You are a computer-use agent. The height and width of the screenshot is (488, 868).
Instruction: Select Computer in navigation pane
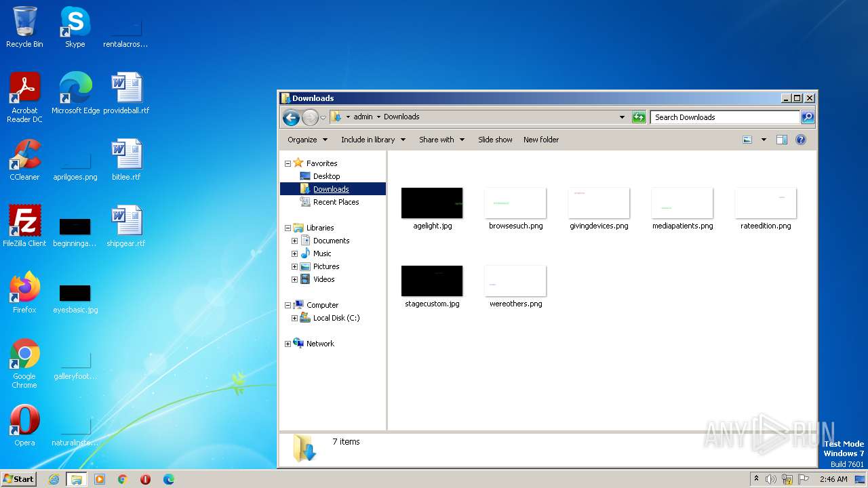tap(322, 305)
